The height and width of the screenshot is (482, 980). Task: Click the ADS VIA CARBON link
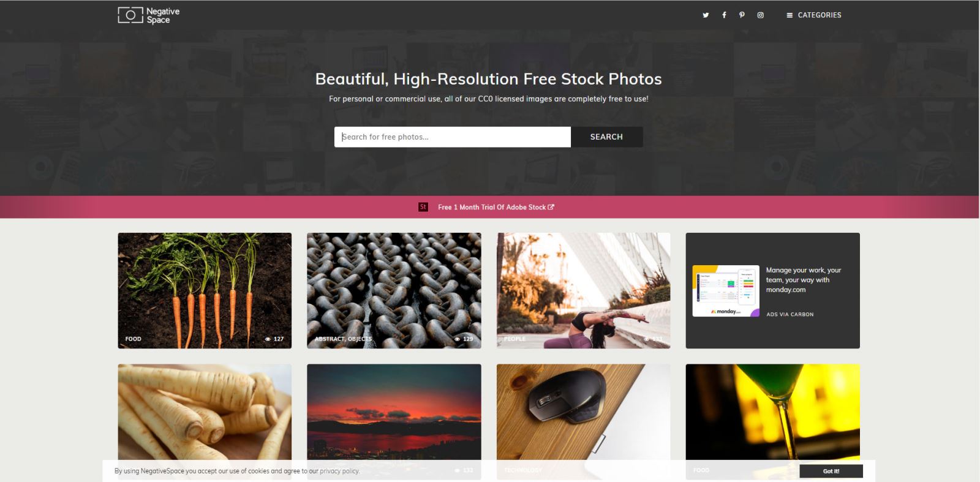pyautogui.click(x=790, y=314)
